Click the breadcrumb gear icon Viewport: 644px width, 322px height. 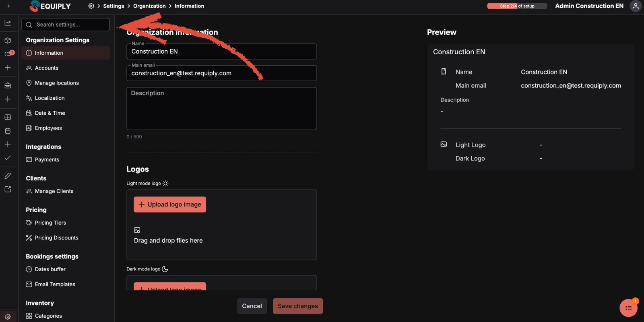[91, 6]
